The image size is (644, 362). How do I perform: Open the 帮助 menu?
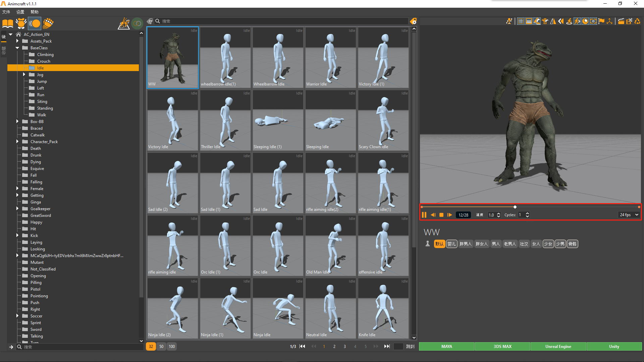34,12
